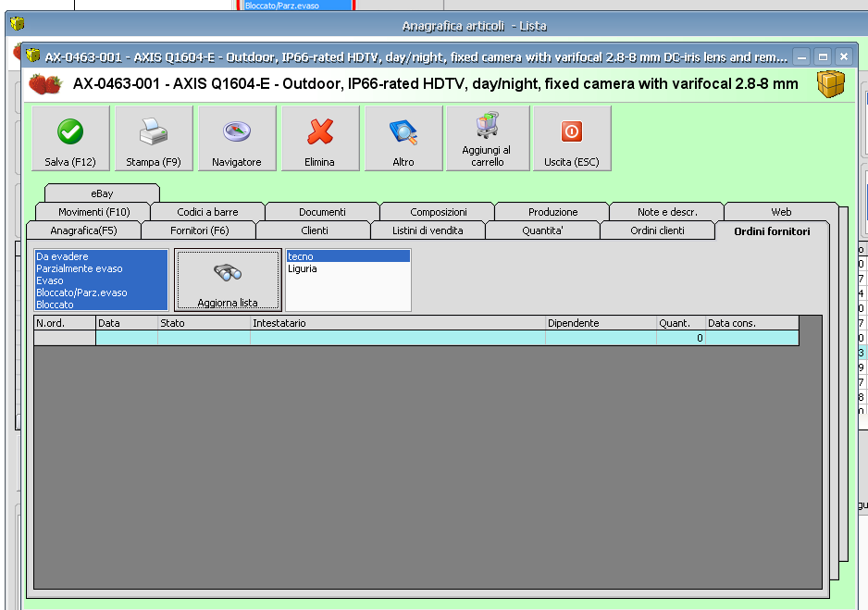Delete the article with the Elimina red X
868x610 pixels.
tap(320, 139)
